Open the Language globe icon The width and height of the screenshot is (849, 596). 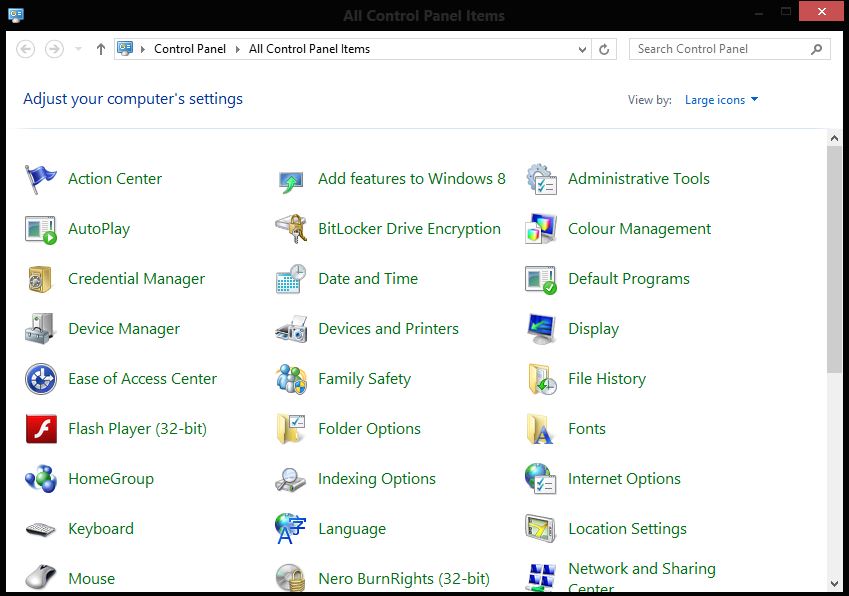tap(290, 528)
